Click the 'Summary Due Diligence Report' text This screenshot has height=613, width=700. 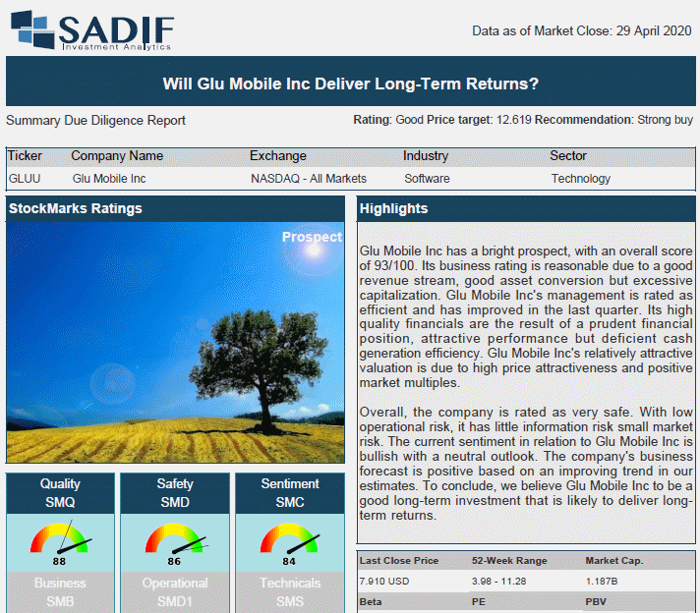(x=95, y=121)
